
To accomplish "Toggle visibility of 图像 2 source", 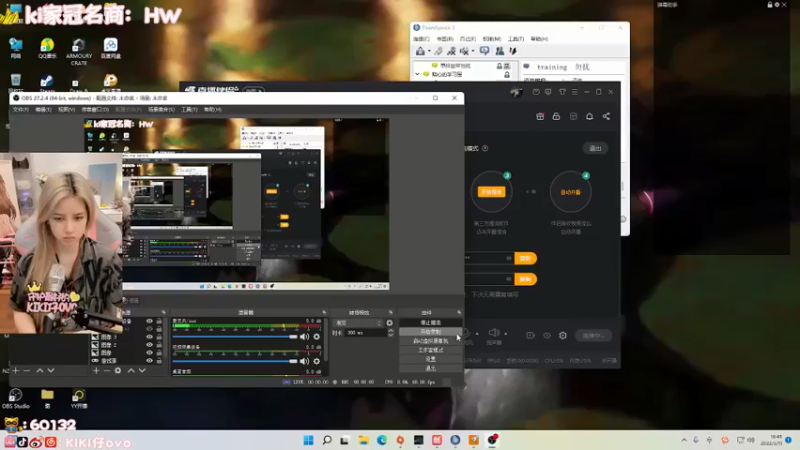I will click(149, 345).
